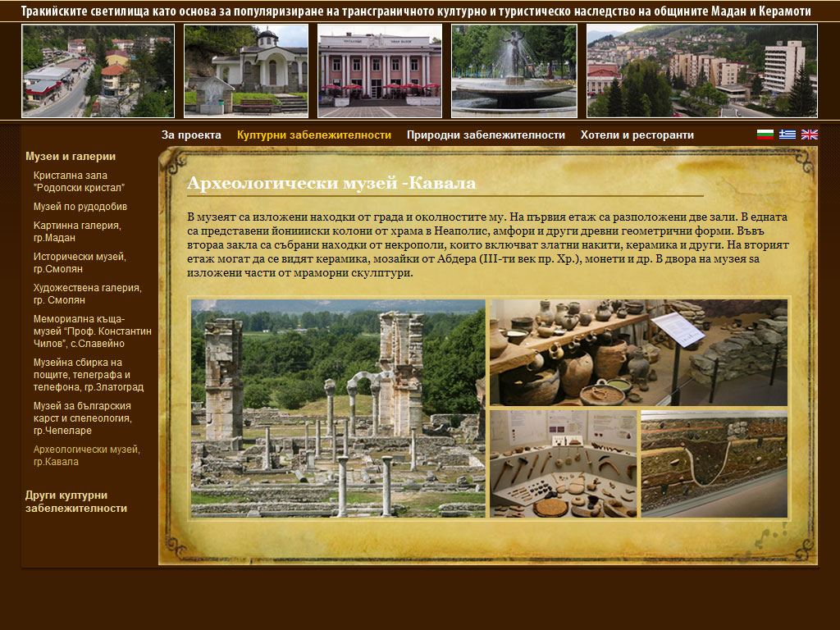Click header photo of the domed chapel

[x=246, y=71]
